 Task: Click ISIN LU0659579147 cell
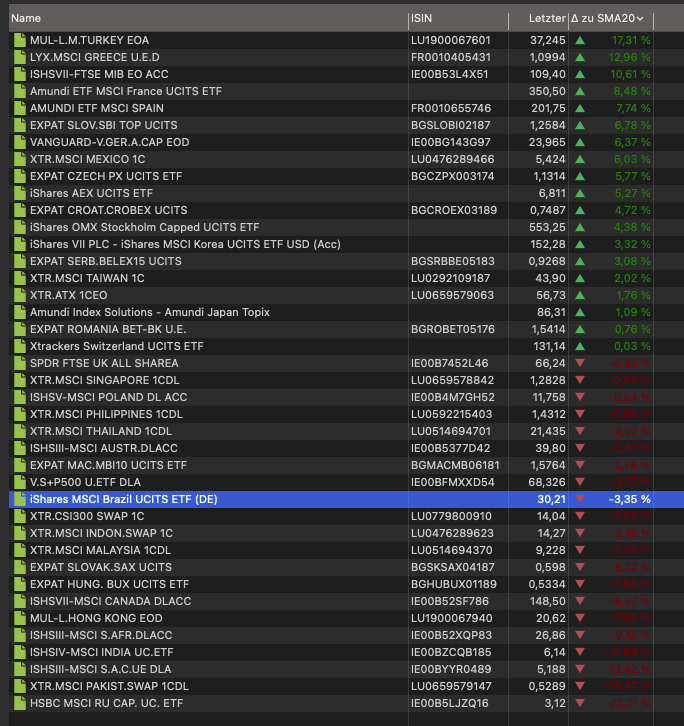[452, 686]
